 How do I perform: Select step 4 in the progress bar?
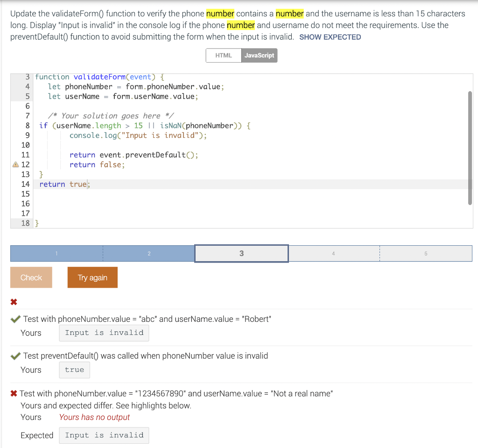coord(334,253)
